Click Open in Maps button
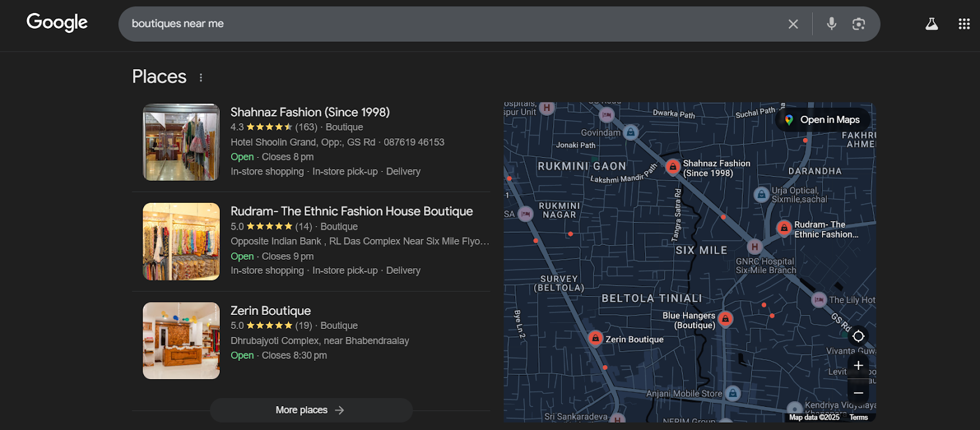 point(824,120)
